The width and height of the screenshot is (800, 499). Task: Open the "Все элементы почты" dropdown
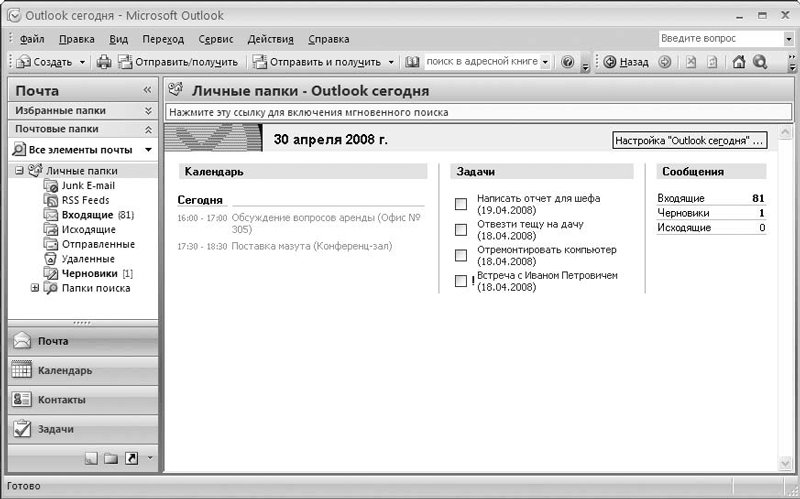click(148, 150)
